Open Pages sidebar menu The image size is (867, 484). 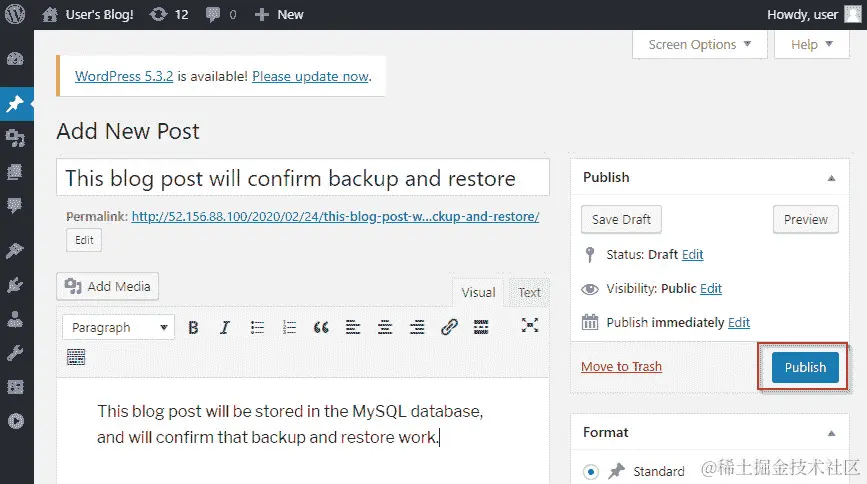(15, 172)
